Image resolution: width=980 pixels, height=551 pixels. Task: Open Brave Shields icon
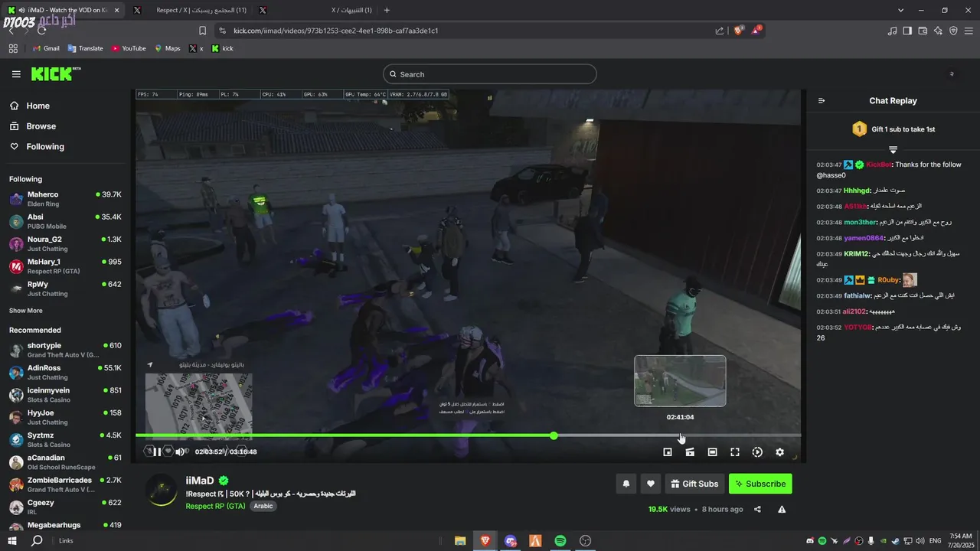[739, 31]
